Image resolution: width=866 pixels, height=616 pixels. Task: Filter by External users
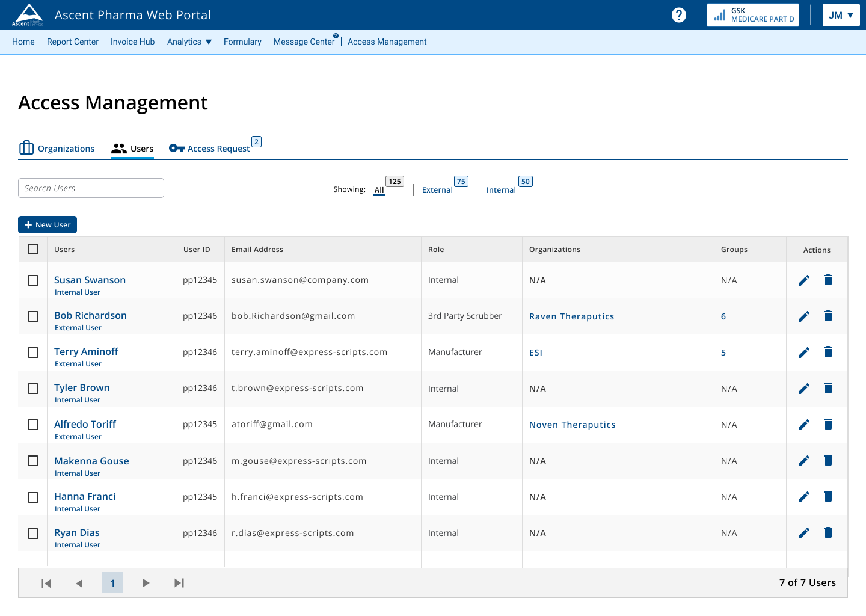437,189
